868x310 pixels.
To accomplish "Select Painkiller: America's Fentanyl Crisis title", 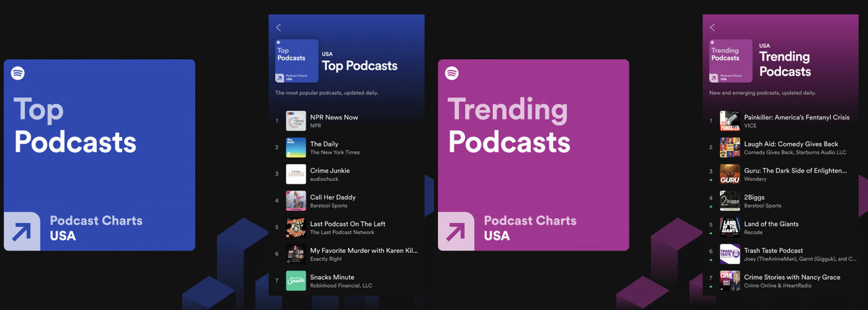I will [x=797, y=117].
